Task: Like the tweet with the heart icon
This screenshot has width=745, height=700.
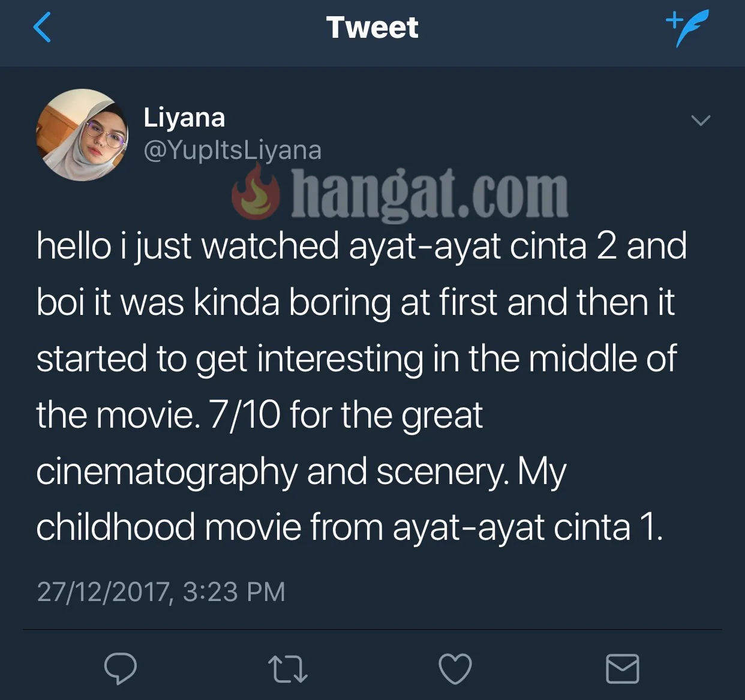Action: tap(455, 669)
